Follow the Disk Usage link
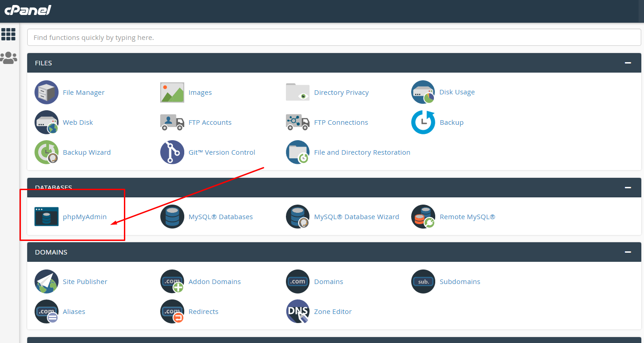Viewport: 644px width, 343px height. (457, 92)
